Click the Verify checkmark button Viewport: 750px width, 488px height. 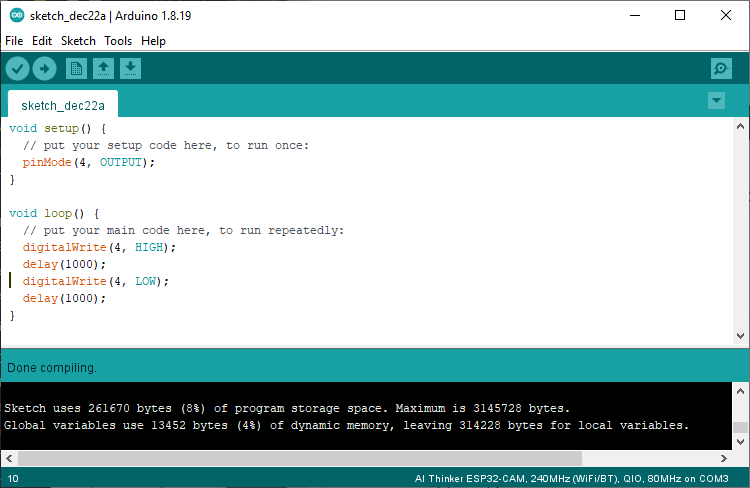[18, 68]
